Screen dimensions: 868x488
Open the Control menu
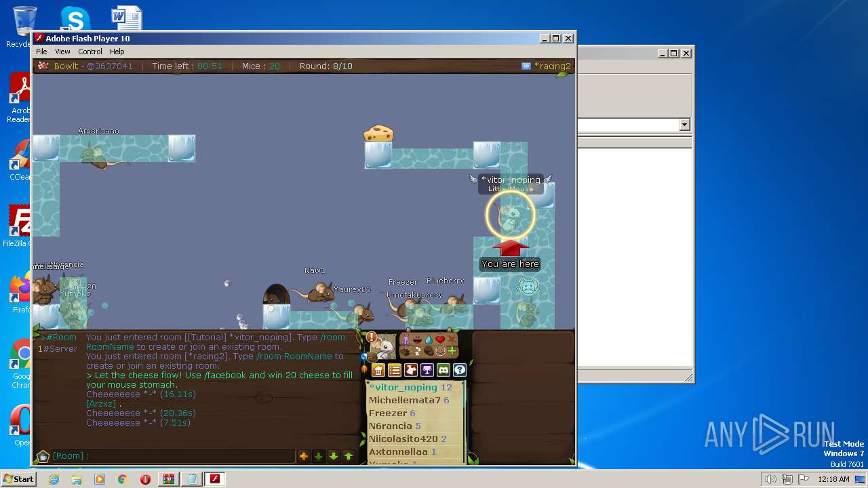(90, 52)
